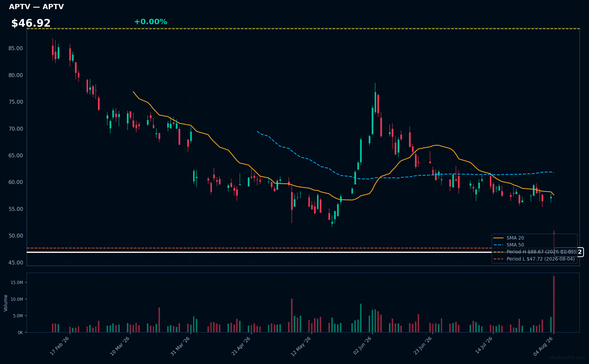The height and width of the screenshot is (364, 589).
Task: Click the "5.0M" volume axis label
Action: [x=18, y=316]
